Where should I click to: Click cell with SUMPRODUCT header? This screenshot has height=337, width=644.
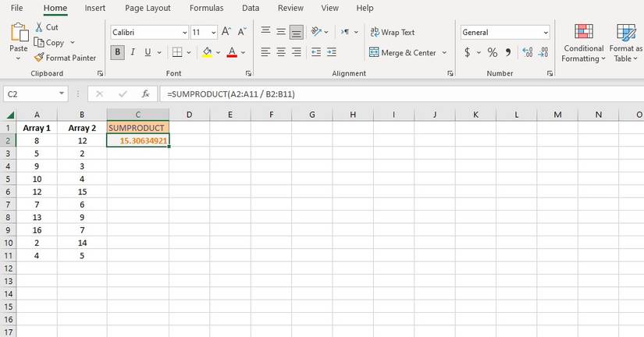tap(137, 128)
